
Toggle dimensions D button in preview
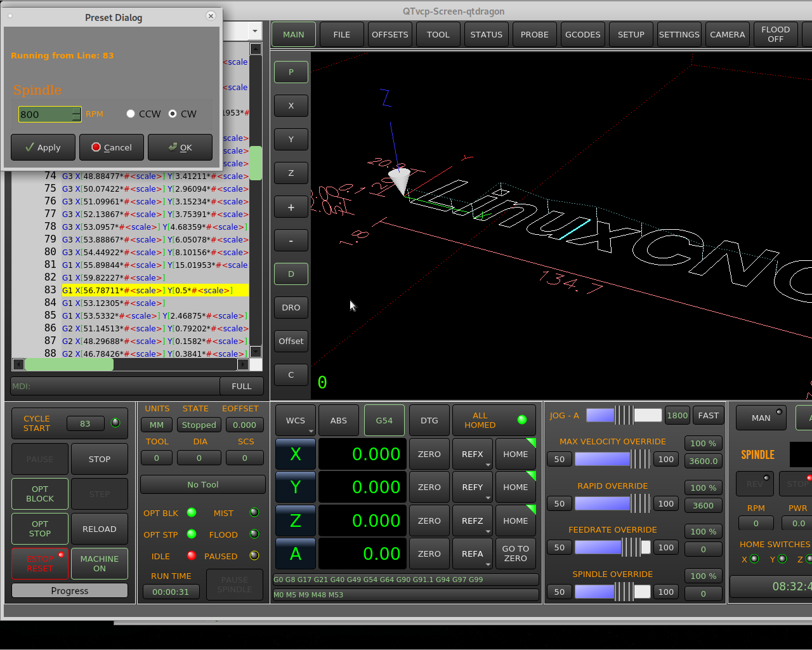point(291,274)
